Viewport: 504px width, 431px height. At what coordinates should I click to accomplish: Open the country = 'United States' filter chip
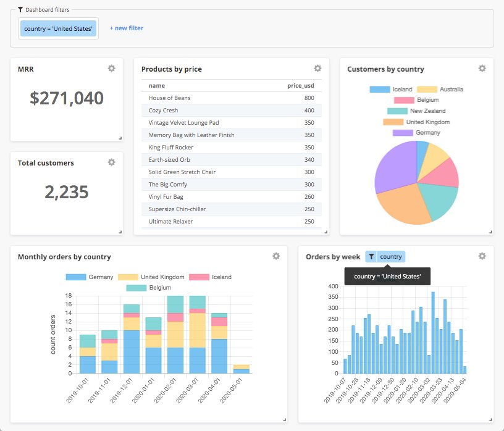(58, 28)
